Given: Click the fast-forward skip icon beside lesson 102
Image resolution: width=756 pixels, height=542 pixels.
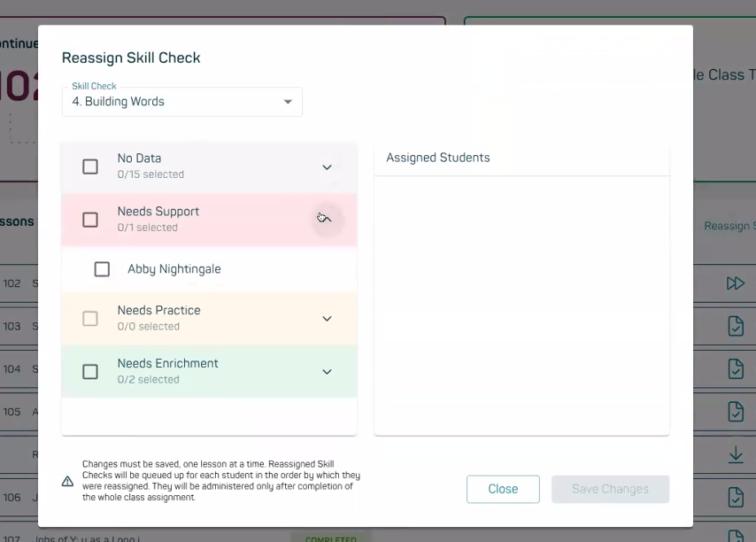Looking at the screenshot, I should pos(736,283).
